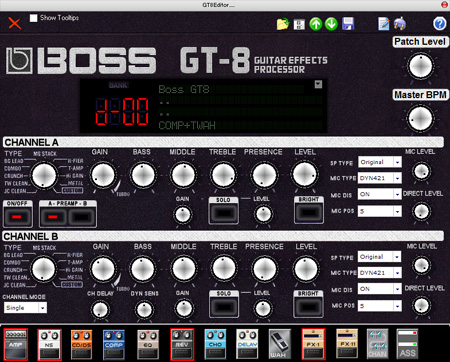The image size is (450, 362).
Task: Select the DELAY pedal
Action: pyautogui.click(x=247, y=344)
